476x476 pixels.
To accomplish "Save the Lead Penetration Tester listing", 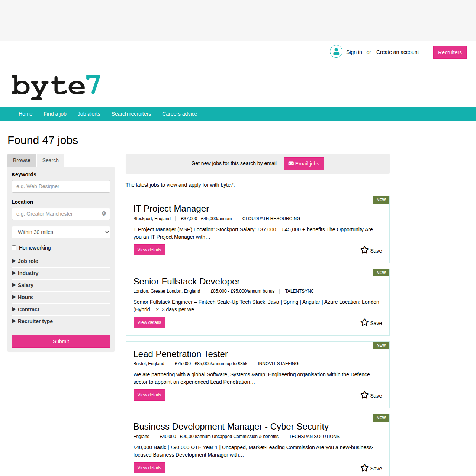I will pos(371,395).
